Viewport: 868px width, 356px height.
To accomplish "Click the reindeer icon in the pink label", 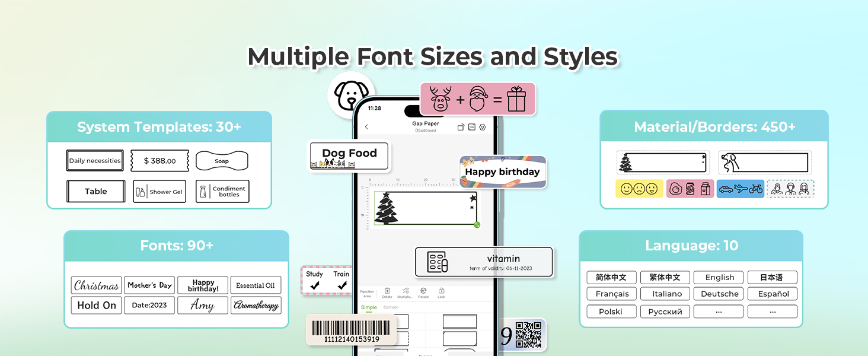I will (441, 98).
